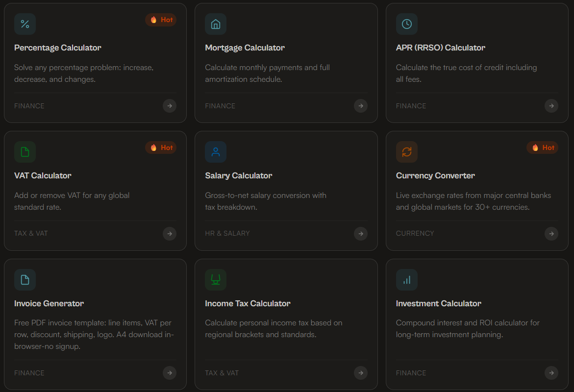Click FINANCE label on Percentage Calculator card

click(x=29, y=106)
